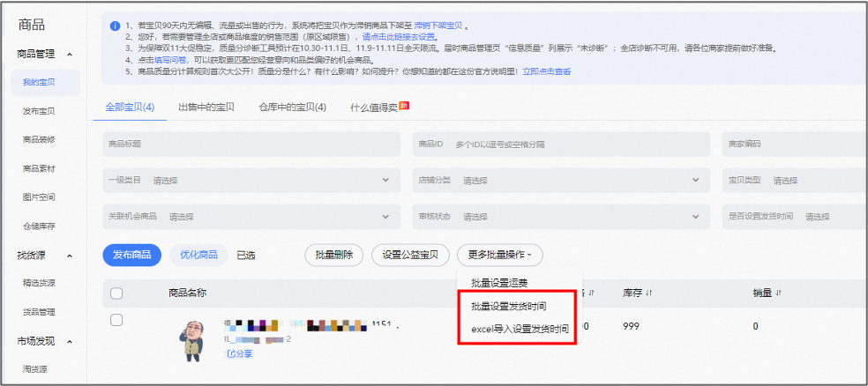
Task: Click the share icon under product name
Action: [x=230, y=353]
